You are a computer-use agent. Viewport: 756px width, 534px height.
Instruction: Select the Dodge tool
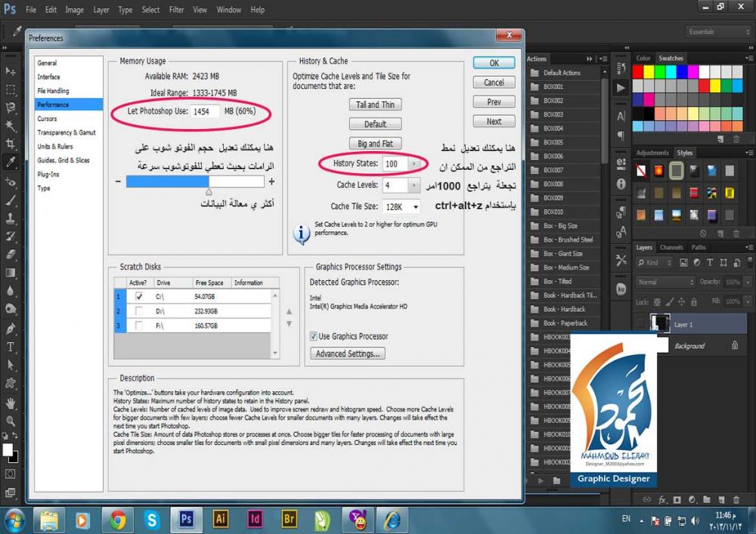tap(10, 310)
